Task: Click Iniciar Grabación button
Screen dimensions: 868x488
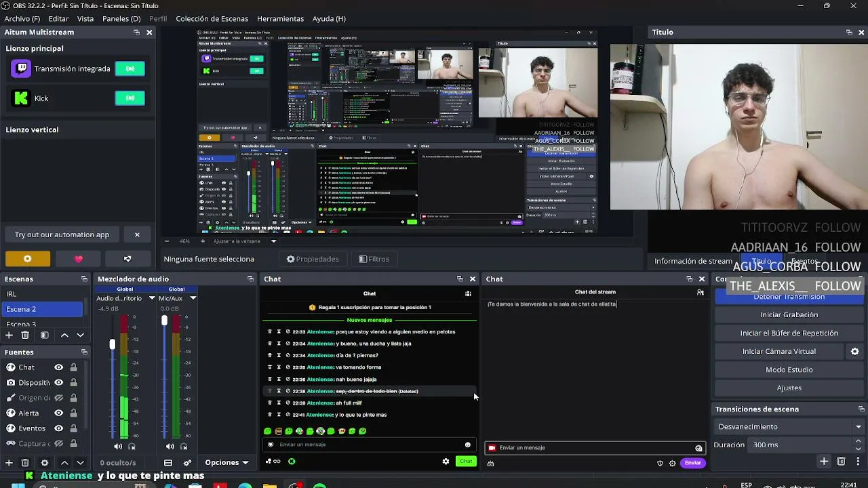Action: click(x=789, y=314)
